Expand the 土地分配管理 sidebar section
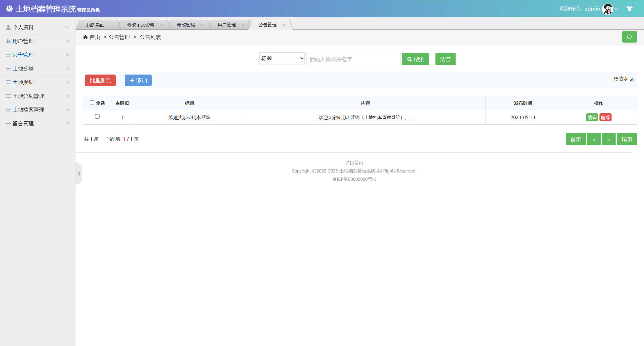This screenshot has height=346, width=644. coord(28,96)
